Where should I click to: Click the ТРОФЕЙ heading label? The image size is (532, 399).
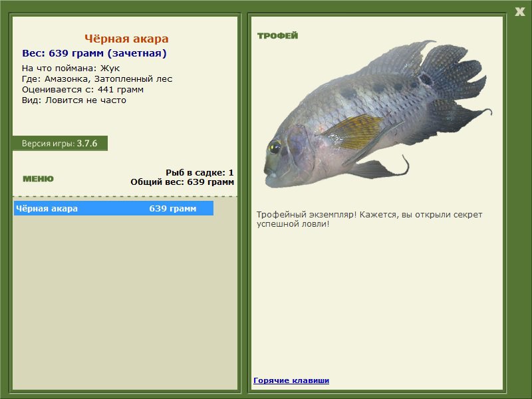(x=277, y=36)
